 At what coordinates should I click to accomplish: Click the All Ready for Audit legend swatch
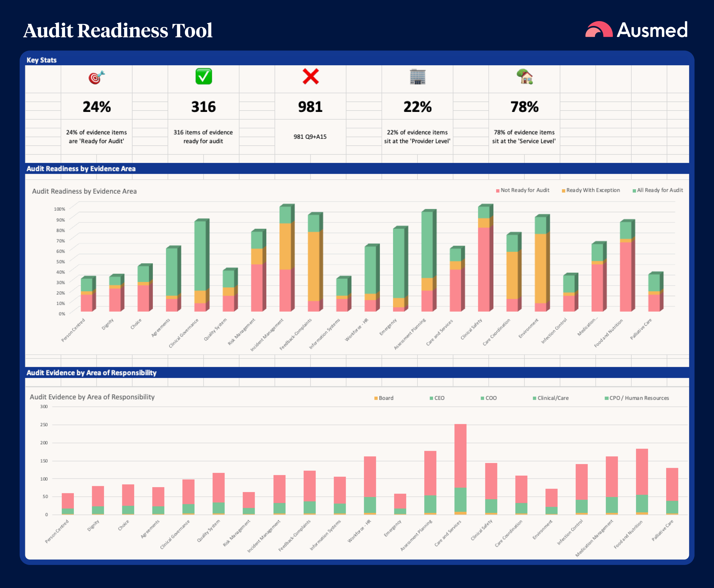click(x=634, y=191)
